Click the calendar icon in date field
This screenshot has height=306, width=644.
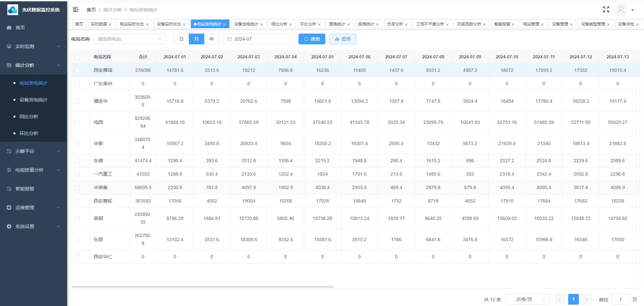[x=229, y=39]
